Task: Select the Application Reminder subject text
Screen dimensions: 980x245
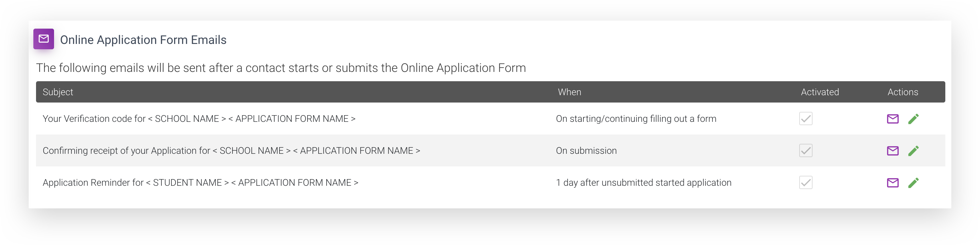Action: click(x=200, y=182)
